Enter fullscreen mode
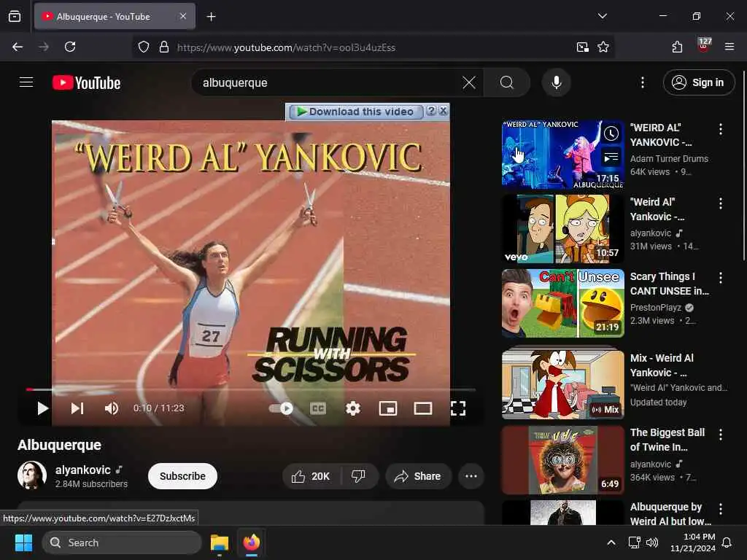The width and height of the screenshot is (747, 560). point(458,408)
